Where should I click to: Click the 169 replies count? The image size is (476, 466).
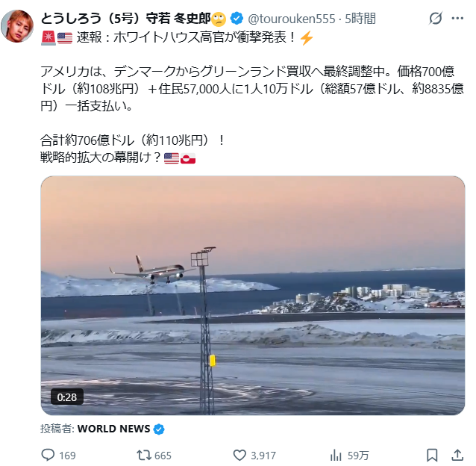pos(67,456)
